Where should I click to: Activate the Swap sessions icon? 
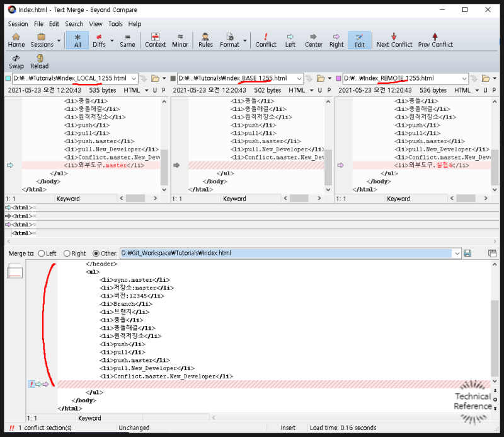pos(16,60)
